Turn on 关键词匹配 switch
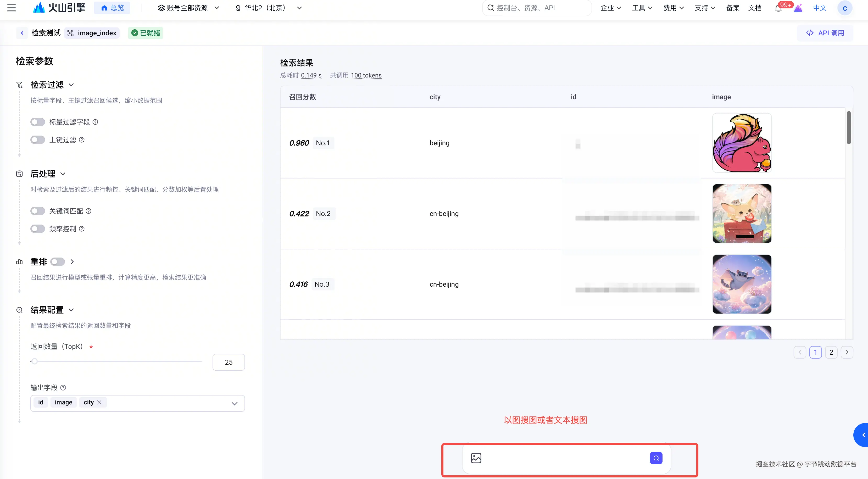 point(37,210)
